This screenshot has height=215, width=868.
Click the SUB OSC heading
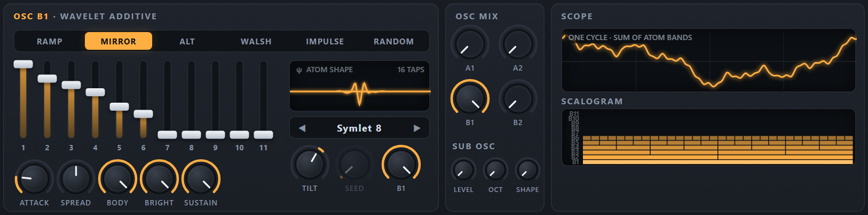(474, 147)
